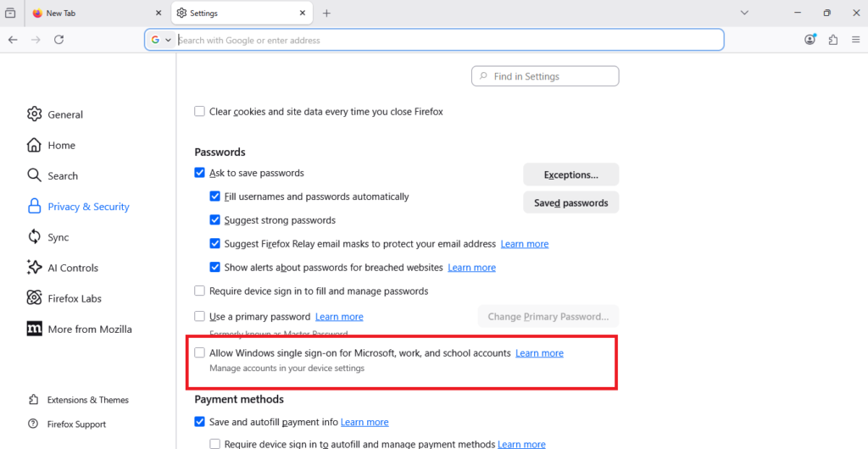Open Learn more about breached websites

(471, 268)
